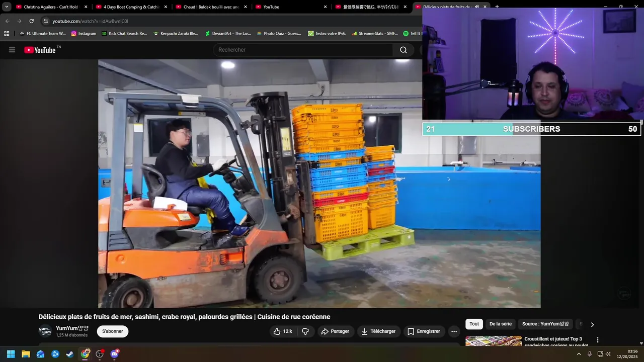The height and width of the screenshot is (362, 644).
Task: Subscribe with the S'abonner button
Action: coord(113,331)
